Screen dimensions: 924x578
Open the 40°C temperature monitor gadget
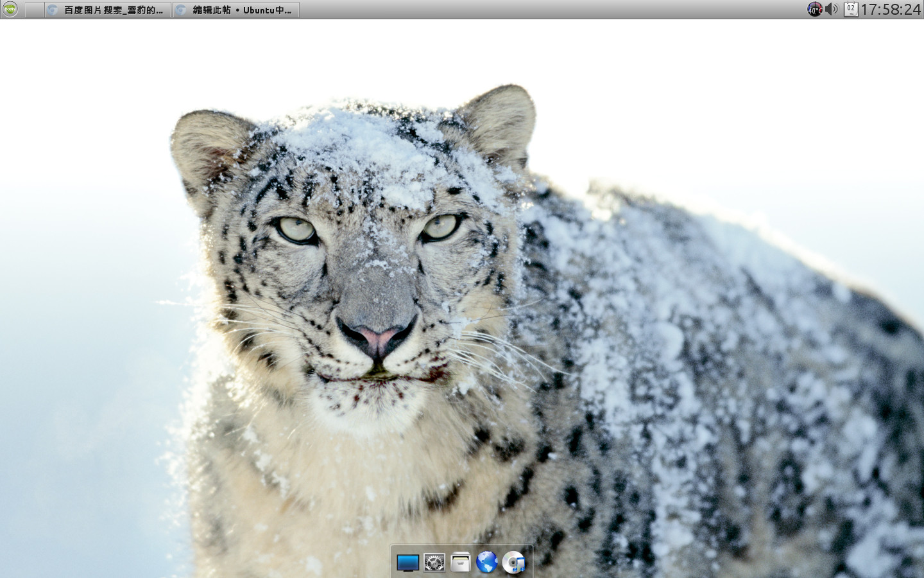point(814,10)
